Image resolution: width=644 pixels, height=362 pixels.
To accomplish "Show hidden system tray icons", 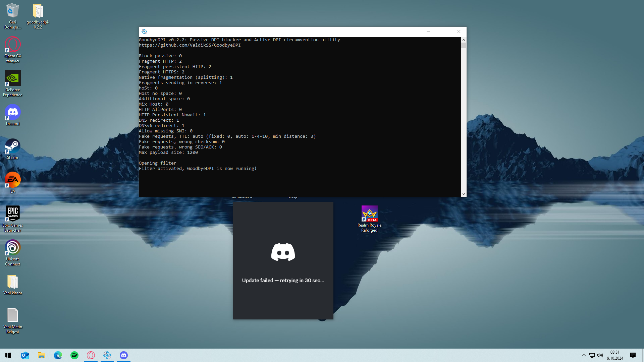I will coord(584,355).
